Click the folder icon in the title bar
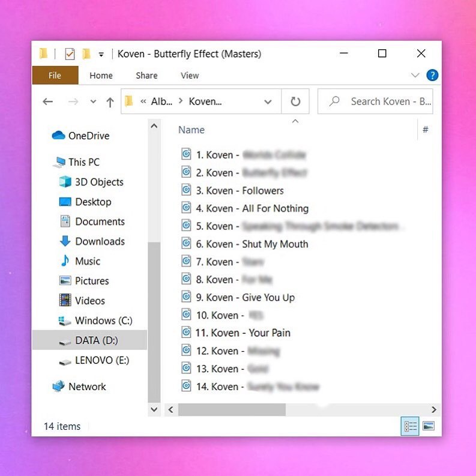The width and height of the screenshot is (476, 476). [43, 53]
